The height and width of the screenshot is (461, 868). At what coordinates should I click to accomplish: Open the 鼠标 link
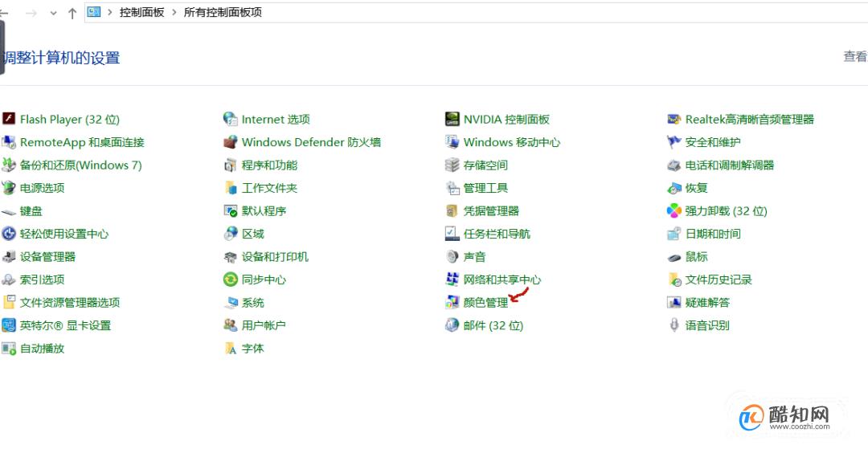696,257
